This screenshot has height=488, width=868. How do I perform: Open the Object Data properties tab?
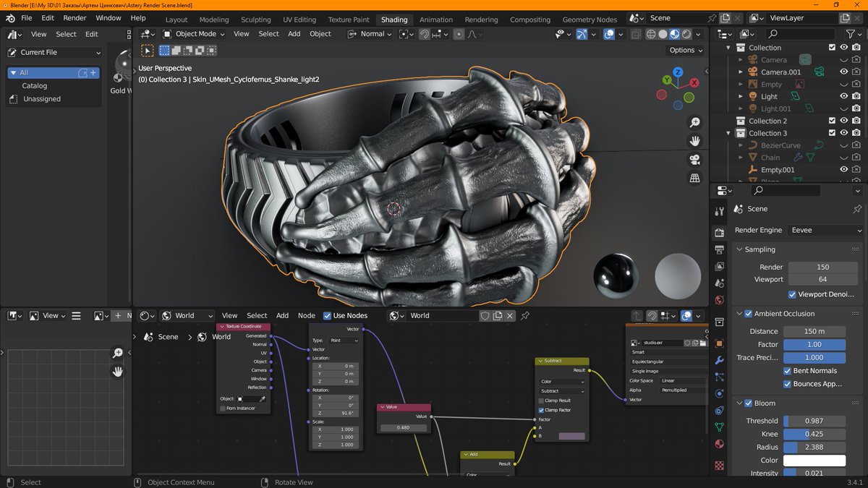pos(719,427)
